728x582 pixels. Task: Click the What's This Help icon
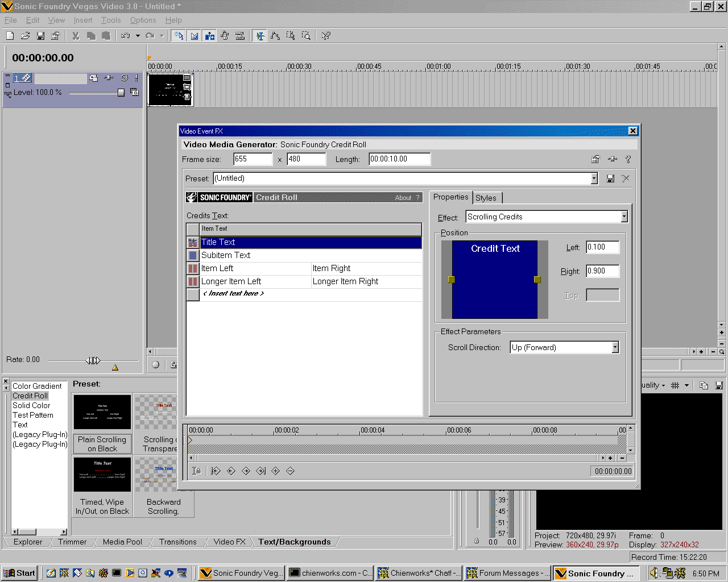click(x=326, y=36)
